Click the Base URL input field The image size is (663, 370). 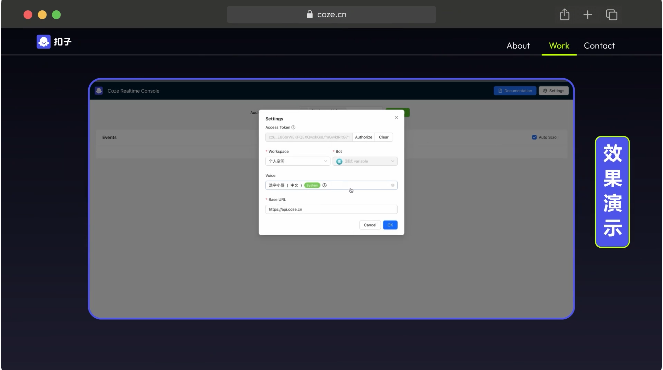332,209
